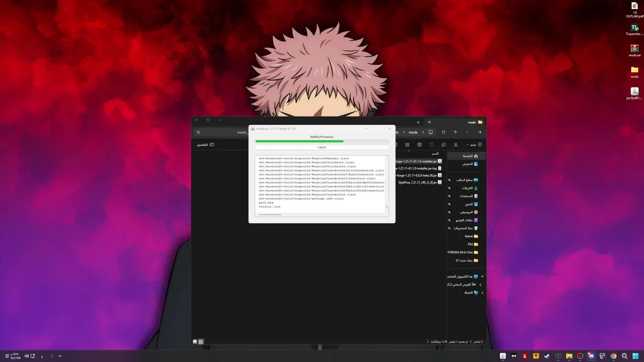Open the jre-8u481 desktop installer

(634, 94)
